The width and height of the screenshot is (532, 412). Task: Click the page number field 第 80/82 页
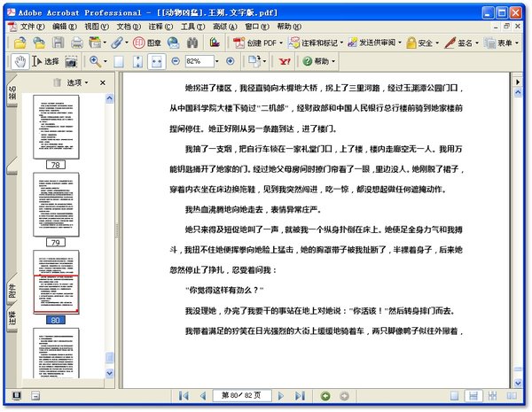241,395
